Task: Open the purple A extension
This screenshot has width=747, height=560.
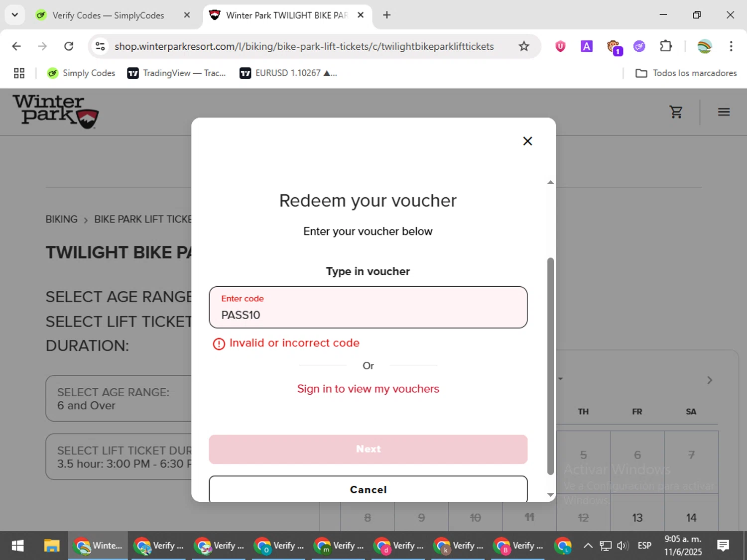Action: point(587,46)
